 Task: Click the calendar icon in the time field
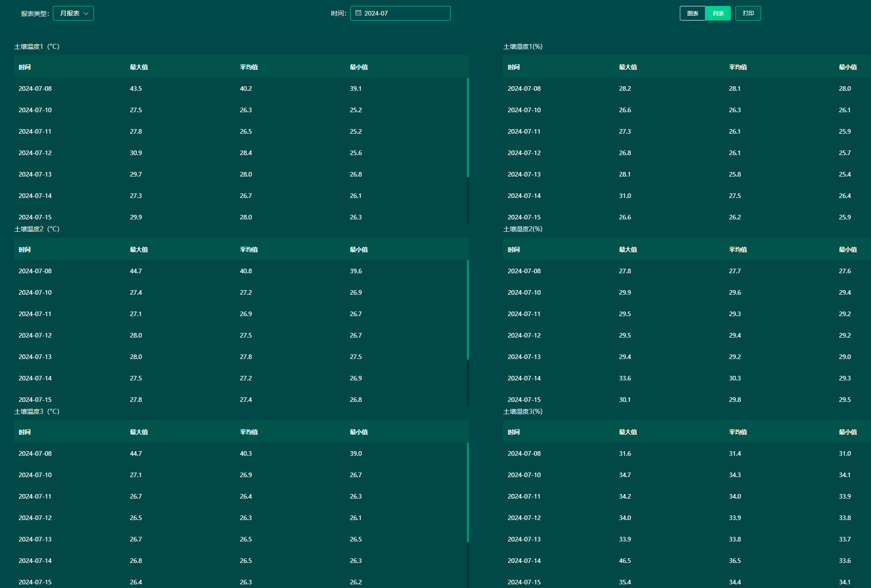click(x=358, y=13)
